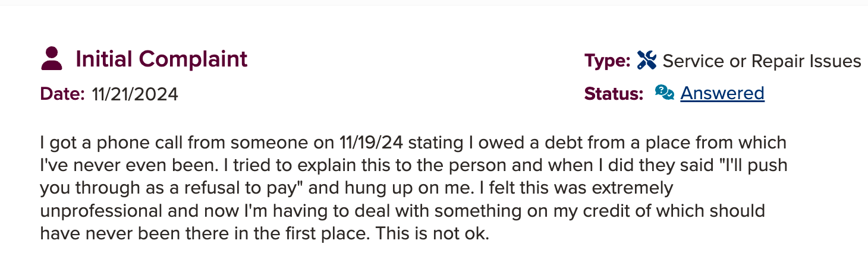Click the wrench and screwdriver tools icon
This screenshot has width=868, height=272.
[646, 61]
